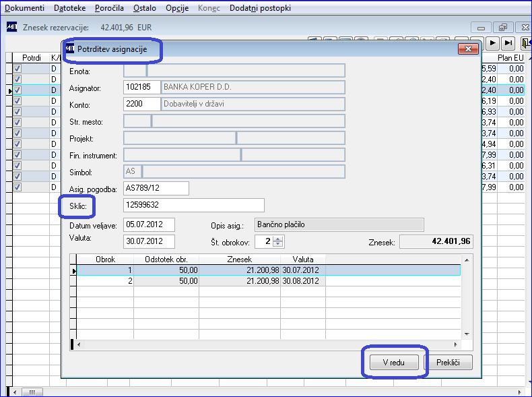The image size is (532, 397).
Task: Click into the Sklic input field
Action: pos(194,205)
